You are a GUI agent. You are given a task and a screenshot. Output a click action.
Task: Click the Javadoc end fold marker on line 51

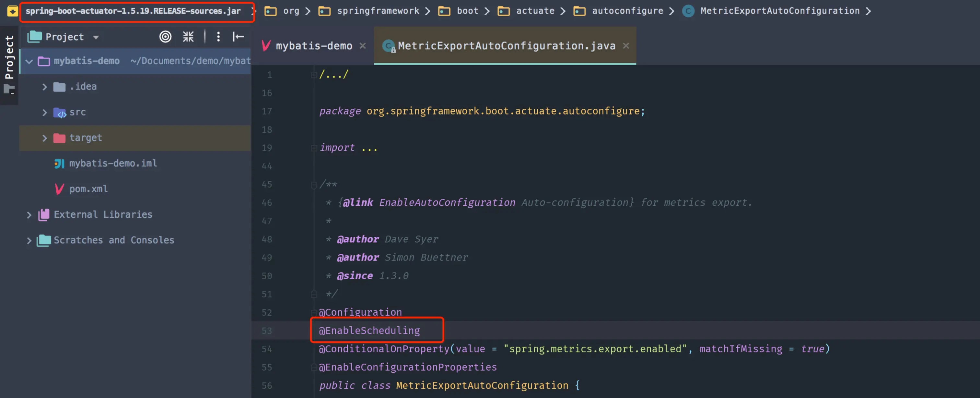313,294
